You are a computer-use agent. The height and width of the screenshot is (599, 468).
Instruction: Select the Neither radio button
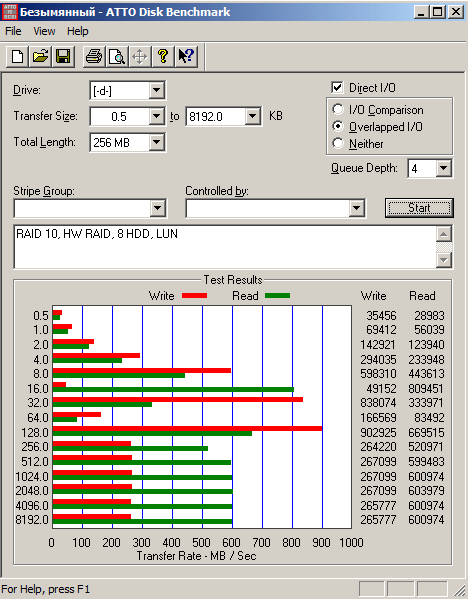(338, 143)
